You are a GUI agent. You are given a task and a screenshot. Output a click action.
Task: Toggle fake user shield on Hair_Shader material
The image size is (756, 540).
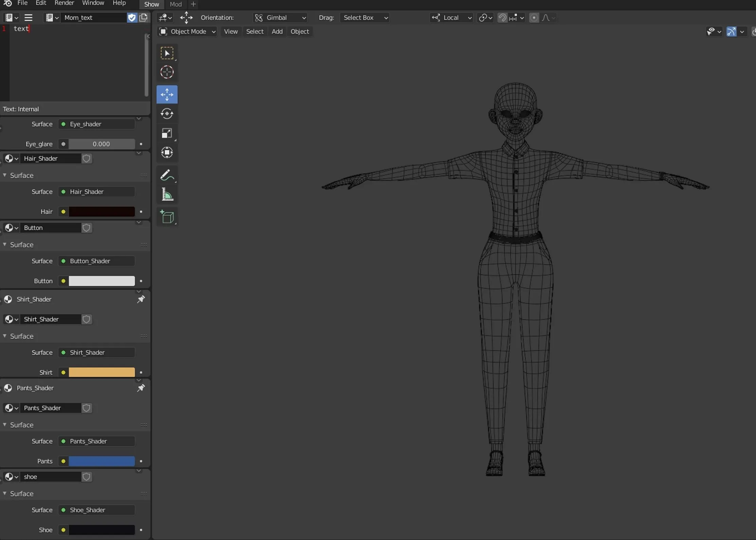[x=86, y=158]
